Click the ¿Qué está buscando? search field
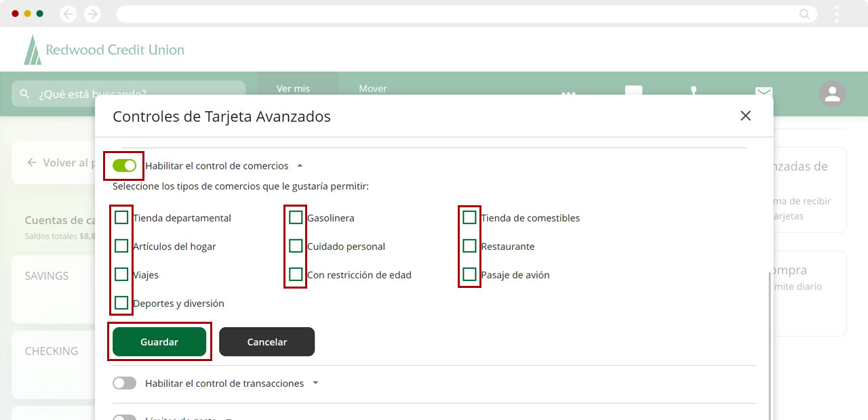 pyautogui.click(x=136, y=94)
